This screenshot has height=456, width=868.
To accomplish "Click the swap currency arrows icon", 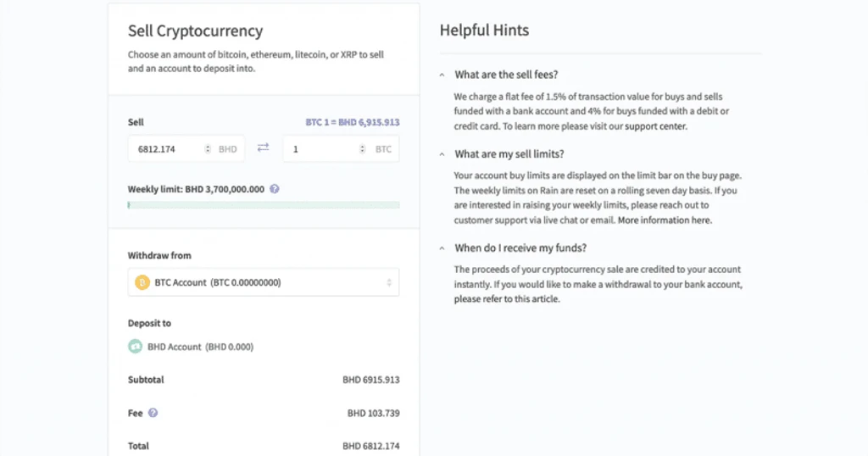I will 263,147.
